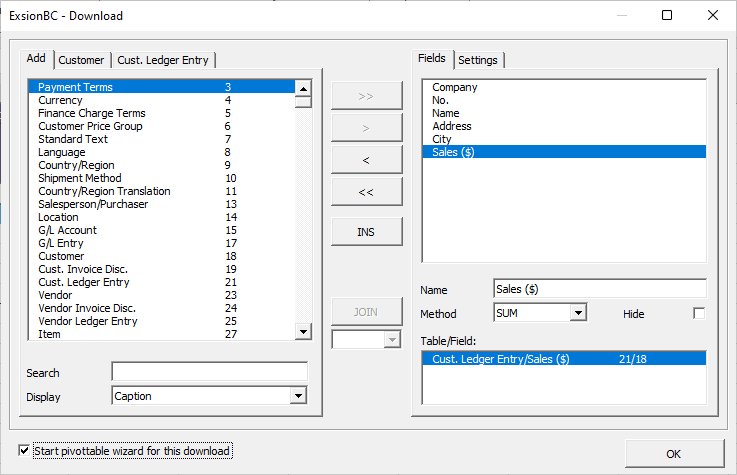Select Salesperson/Purchaser row
Viewport: 737px width, 475px height.
[x=162, y=204]
